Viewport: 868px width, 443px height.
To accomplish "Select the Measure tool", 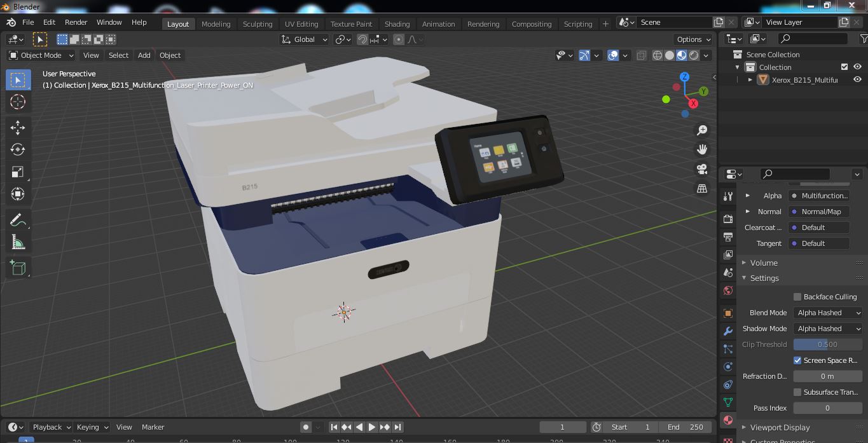I will [18, 242].
